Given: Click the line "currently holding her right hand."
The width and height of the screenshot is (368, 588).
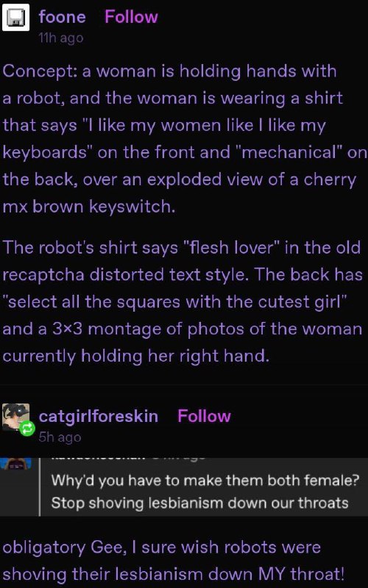Looking at the screenshot, I should click(x=136, y=356).
